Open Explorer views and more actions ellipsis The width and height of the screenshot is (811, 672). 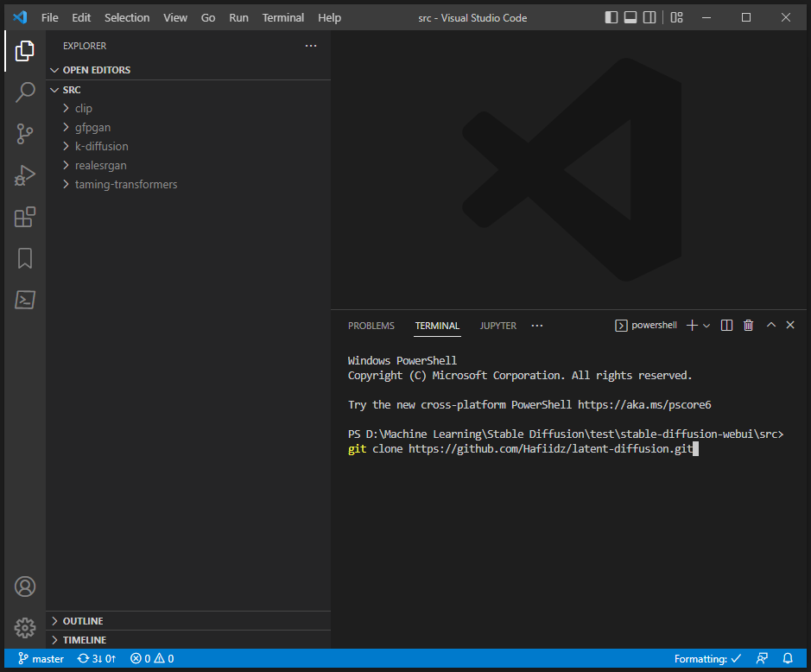click(x=310, y=46)
